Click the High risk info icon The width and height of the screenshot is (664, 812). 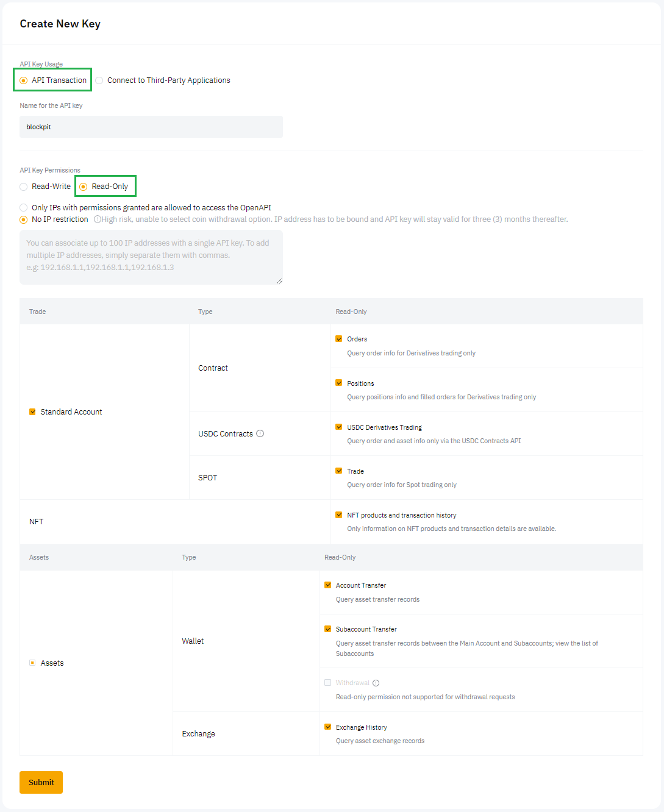(97, 219)
